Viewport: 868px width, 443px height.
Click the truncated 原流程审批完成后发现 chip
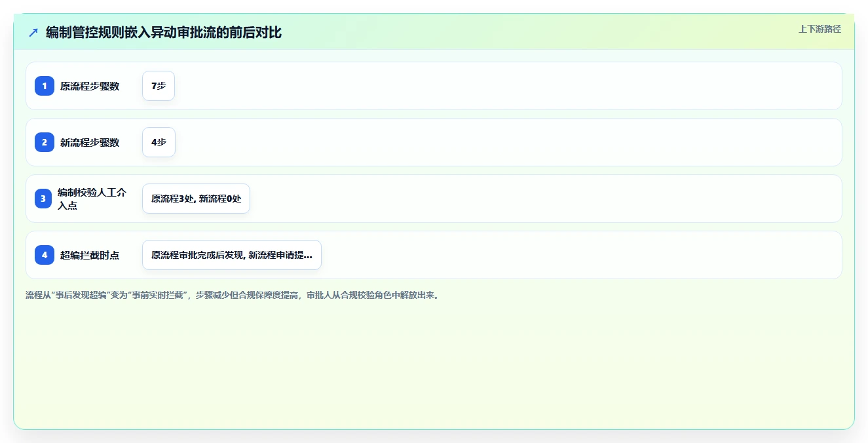tap(232, 255)
